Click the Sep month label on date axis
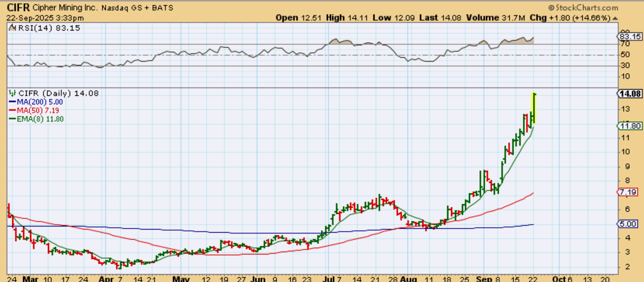This screenshot has width=644, height=282. (x=484, y=279)
